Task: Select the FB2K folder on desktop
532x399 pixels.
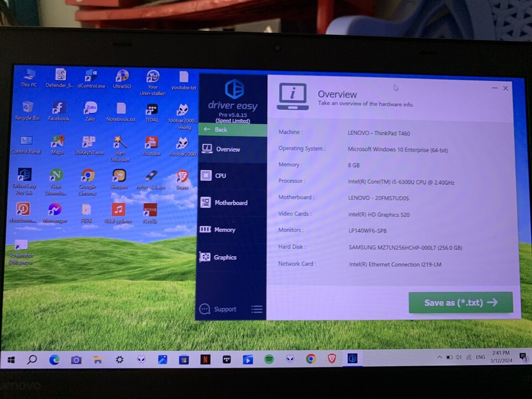Action: (x=86, y=213)
